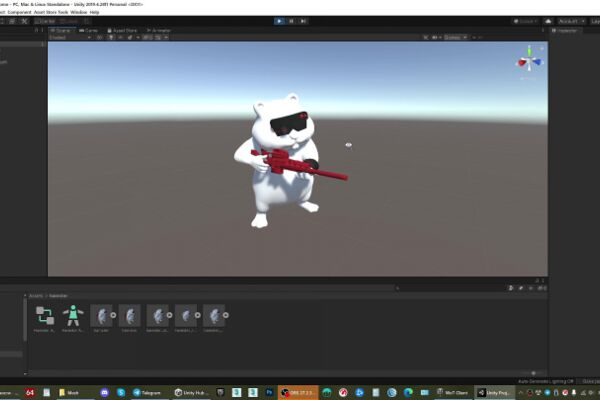
Task: Expand the first hamster model asset
Action: coord(113,315)
